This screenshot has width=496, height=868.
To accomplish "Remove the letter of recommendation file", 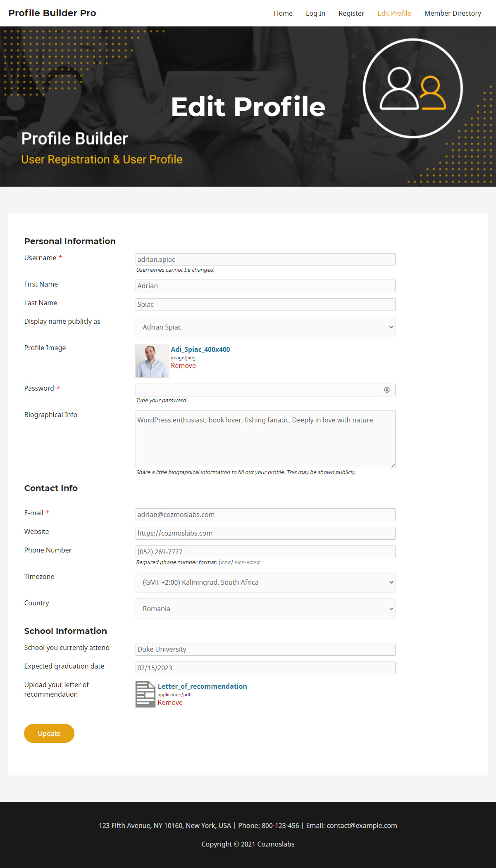I will [170, 702].
